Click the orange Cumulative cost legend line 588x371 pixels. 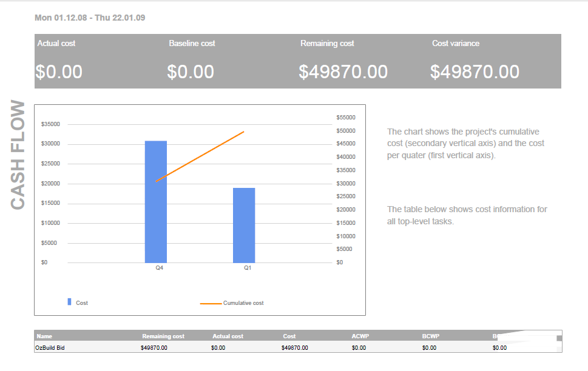[x=211, y=303]
